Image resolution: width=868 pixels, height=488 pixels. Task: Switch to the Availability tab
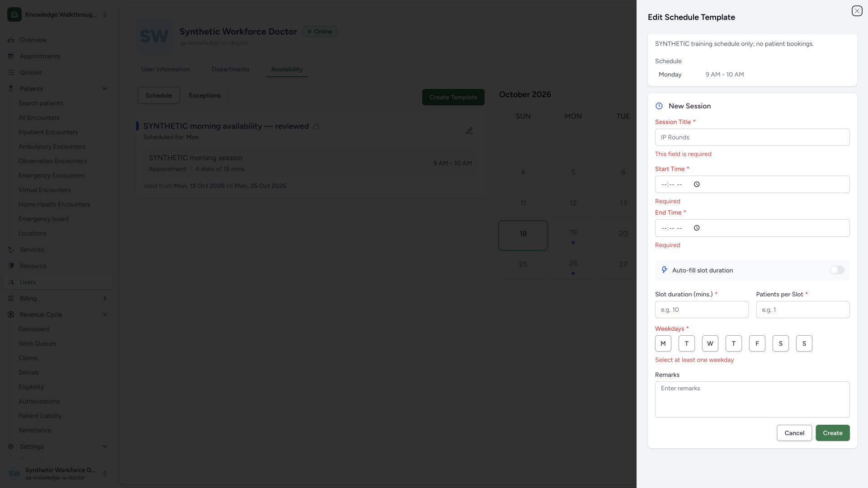[x=287, y=69]
